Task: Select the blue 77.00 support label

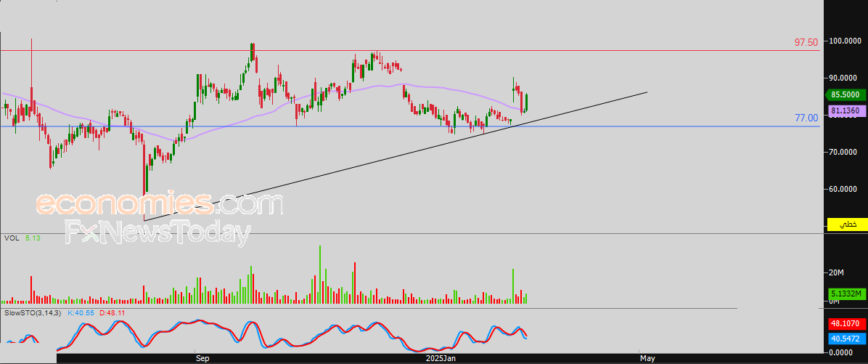Action: 806,118
